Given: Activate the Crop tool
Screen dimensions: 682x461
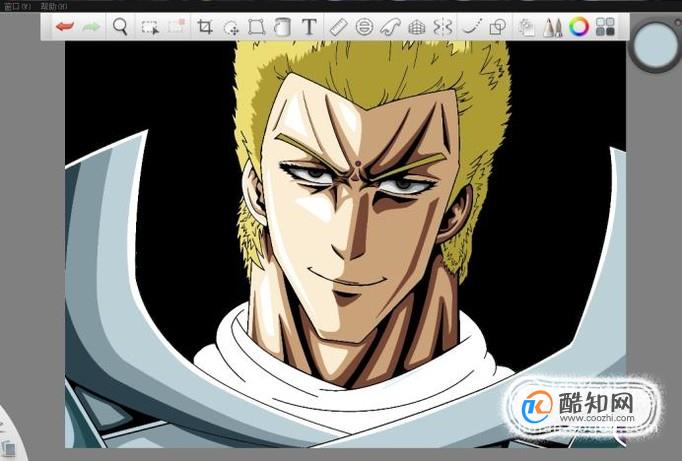Looking at the screenshot, I should 205,27.
